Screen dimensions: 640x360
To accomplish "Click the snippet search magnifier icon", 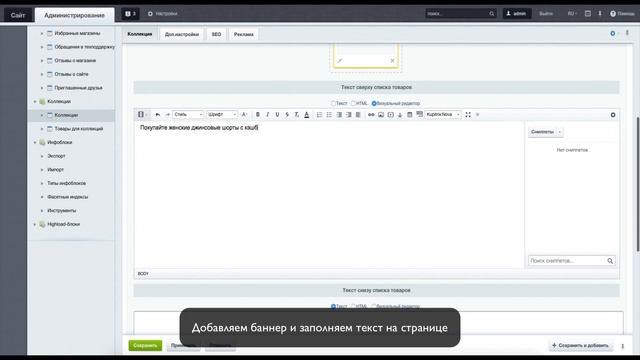I will pos(610,261).
